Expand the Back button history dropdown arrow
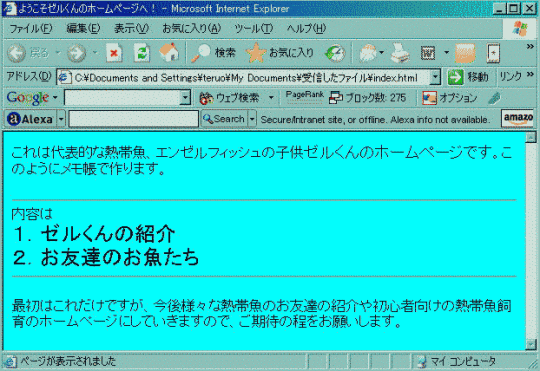The image size is (540, 371). click(x=58, y=53)
